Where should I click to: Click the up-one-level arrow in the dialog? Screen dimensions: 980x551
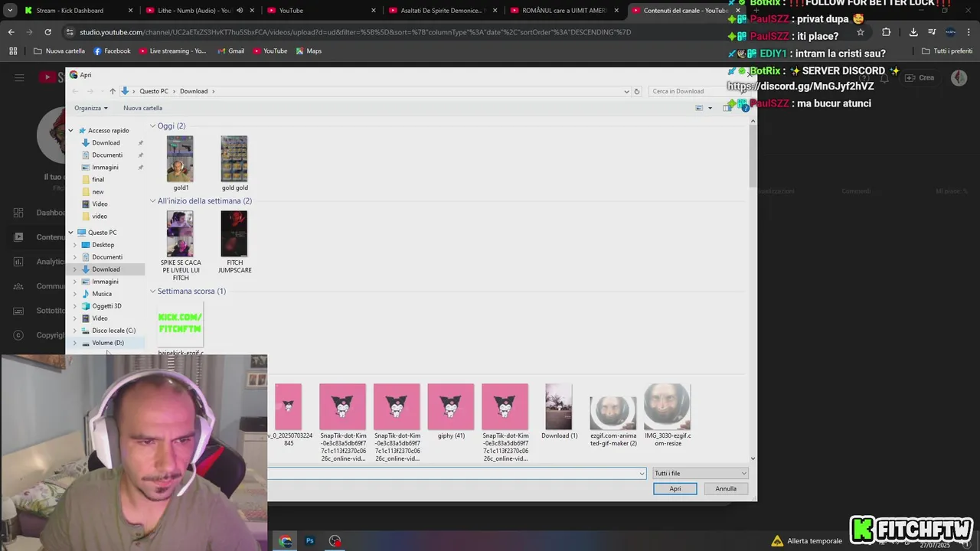click(x=113, y=91)
